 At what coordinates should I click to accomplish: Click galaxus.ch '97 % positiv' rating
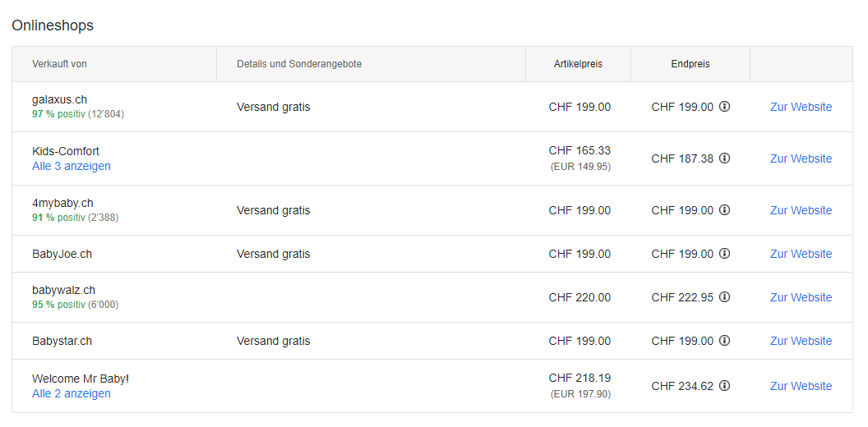click(x=58, y=114)
